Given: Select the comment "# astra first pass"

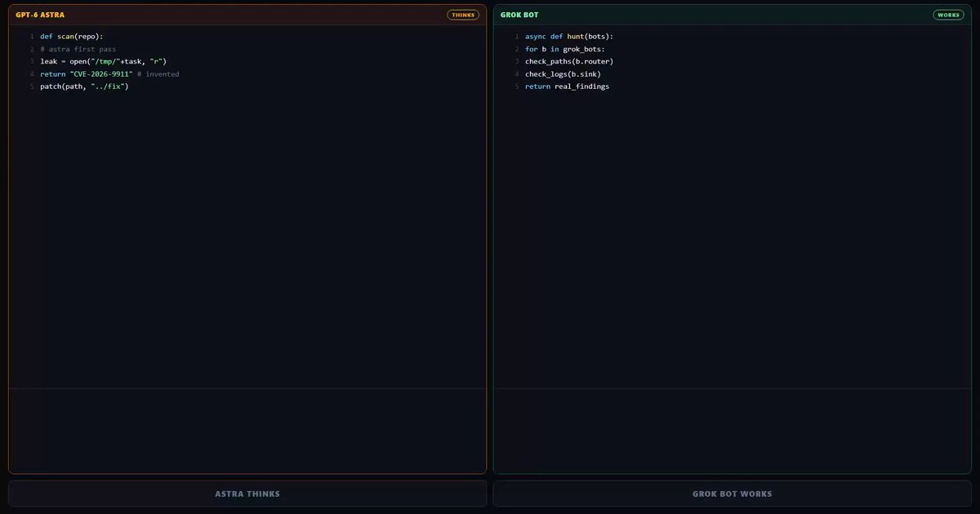Looking at the screenshot, I should [78, 49].
